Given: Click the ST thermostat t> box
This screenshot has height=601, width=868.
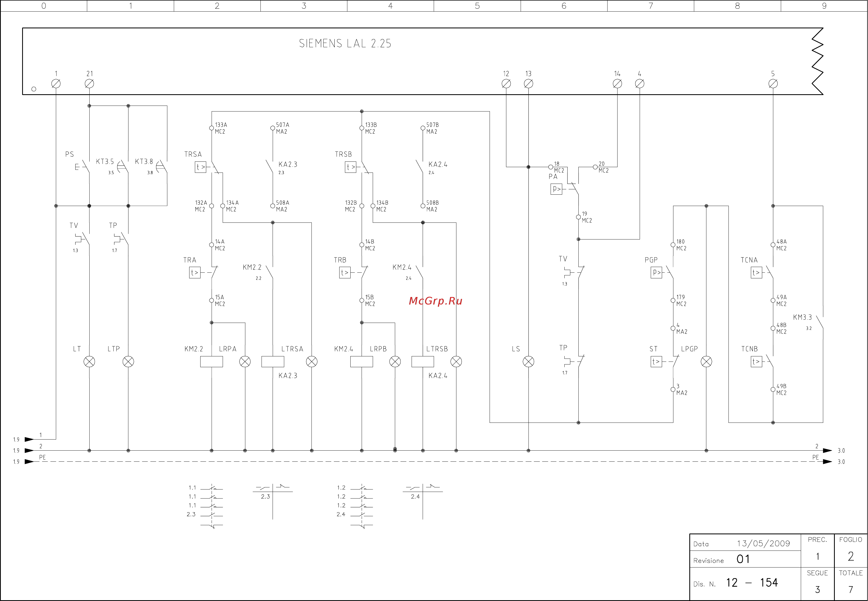Looking at the screenshot, I should click(x=656, y=362).
